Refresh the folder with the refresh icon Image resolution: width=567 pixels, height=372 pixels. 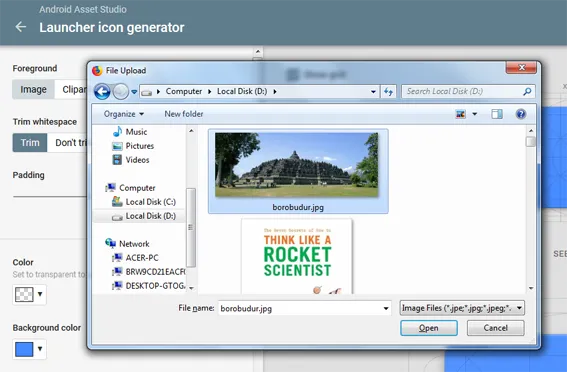[x=388, y=92]
